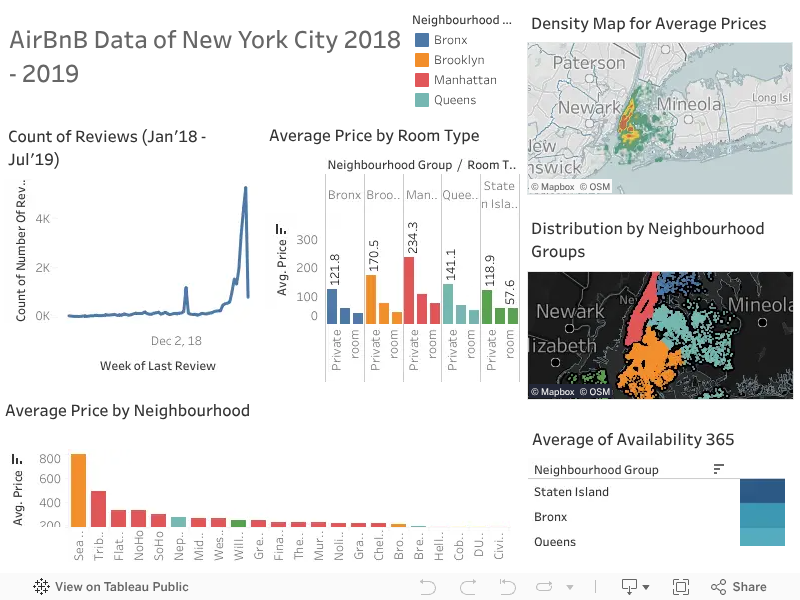Click the State n Isla.. column header
The image size is (800, 600).
click(x=499, y=195)
